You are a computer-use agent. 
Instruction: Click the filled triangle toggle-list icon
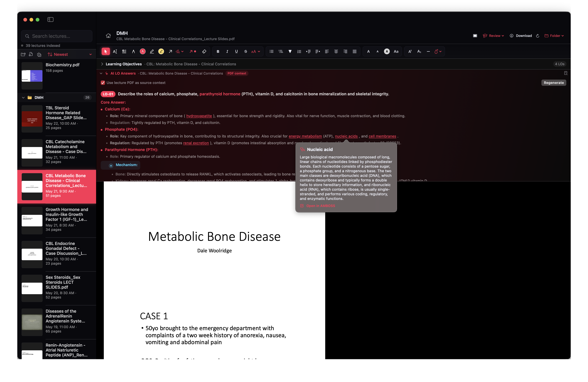tap(290, 51)
